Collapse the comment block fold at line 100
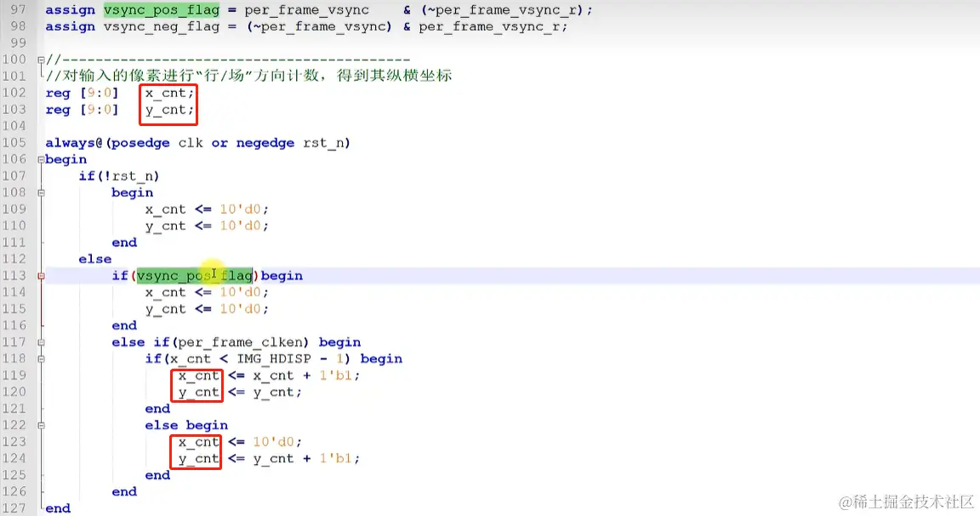The height and width of the screenshot is (516, 980). click(41, 60)
